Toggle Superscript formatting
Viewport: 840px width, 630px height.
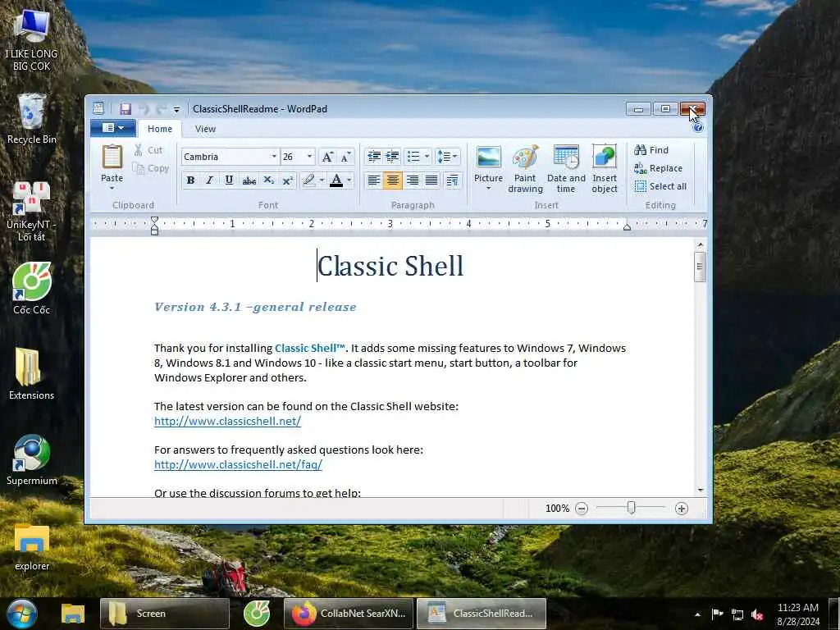(288, 180)
